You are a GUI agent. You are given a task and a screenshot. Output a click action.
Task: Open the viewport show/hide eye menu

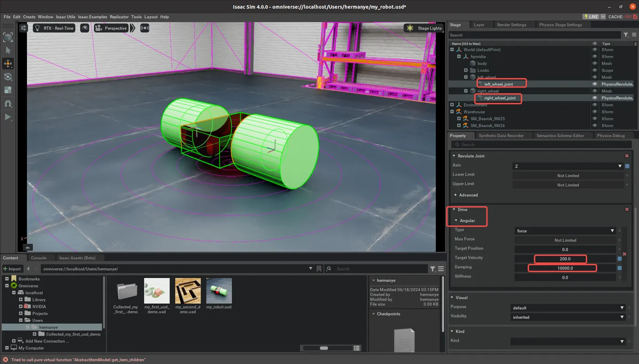[x=84, y=28]
